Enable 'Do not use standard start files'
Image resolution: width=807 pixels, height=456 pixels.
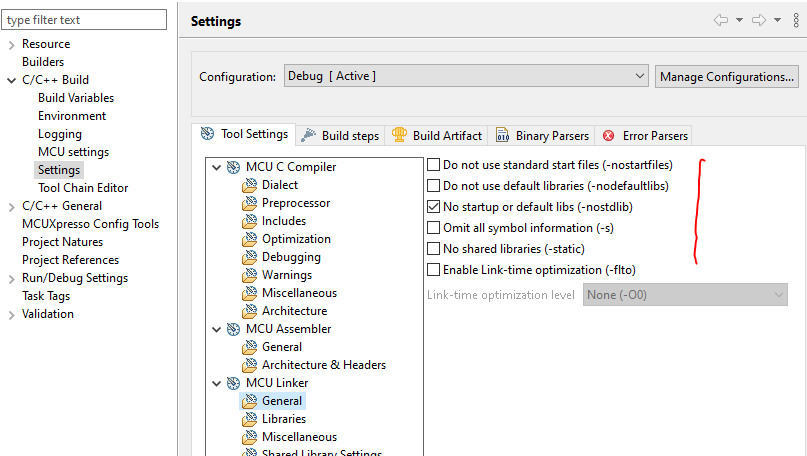(434, 165)
